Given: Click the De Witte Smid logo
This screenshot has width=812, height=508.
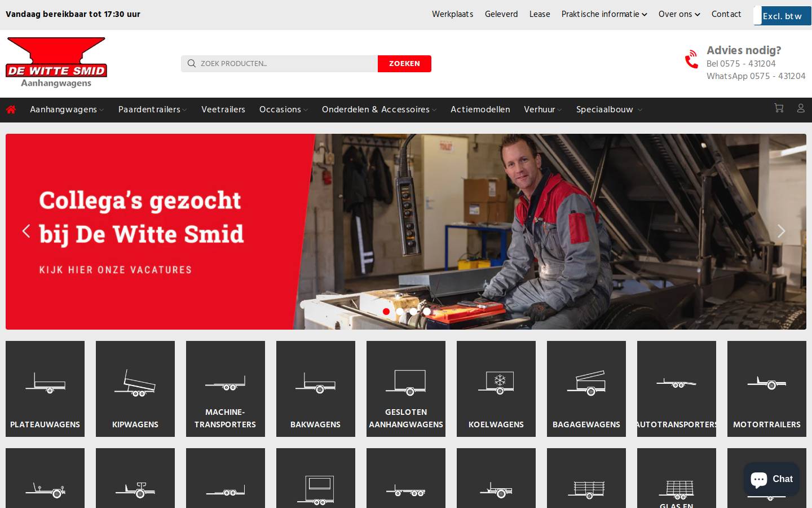Looking at the screenshot, I should [56, 62].
